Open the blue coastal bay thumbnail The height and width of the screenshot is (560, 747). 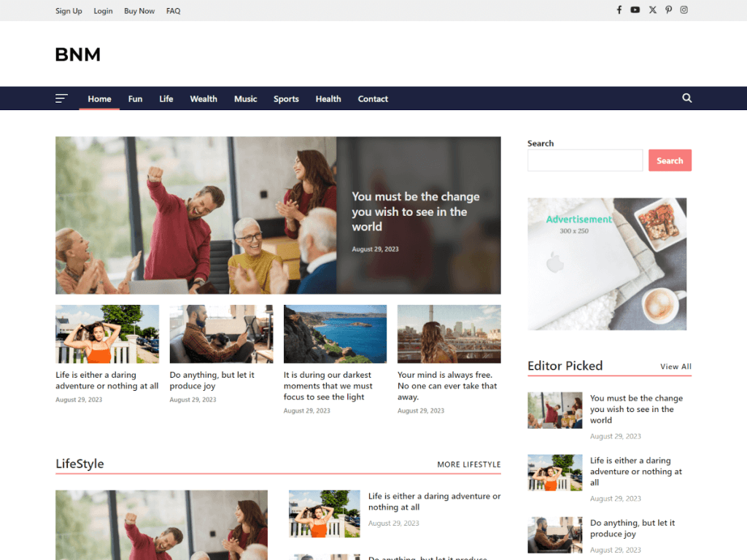pos(335,334)
